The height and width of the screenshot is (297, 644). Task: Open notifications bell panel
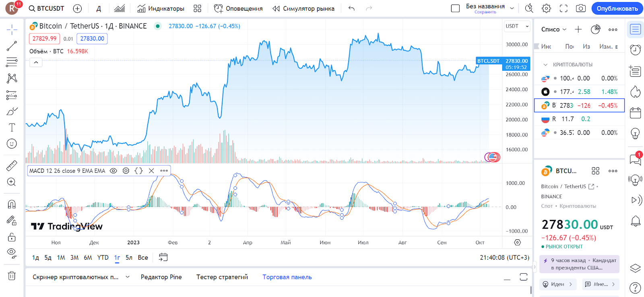[635, 221]
